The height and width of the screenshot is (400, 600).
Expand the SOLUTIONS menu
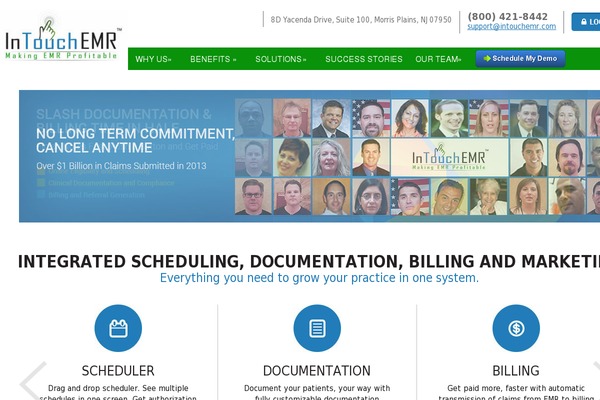coord(280,59)
